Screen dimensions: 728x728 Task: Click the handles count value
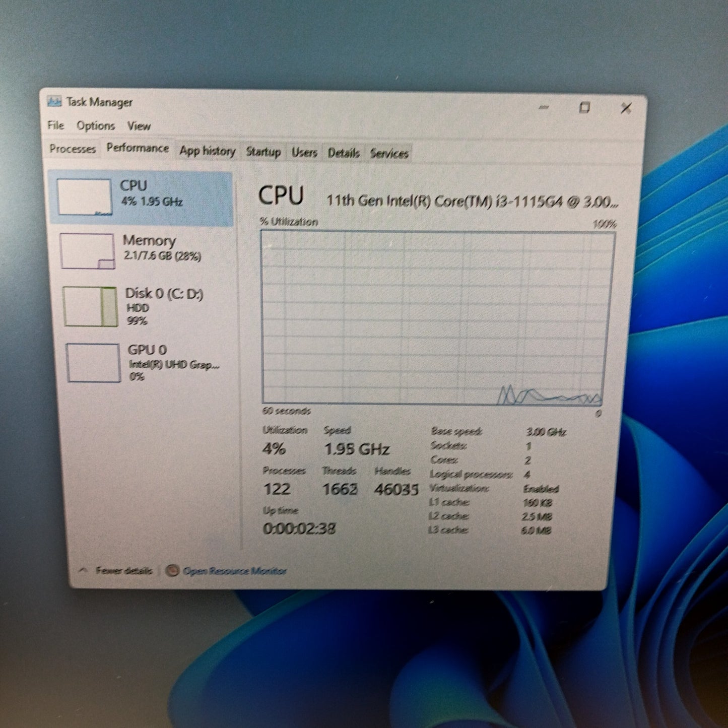coord(396,489)
